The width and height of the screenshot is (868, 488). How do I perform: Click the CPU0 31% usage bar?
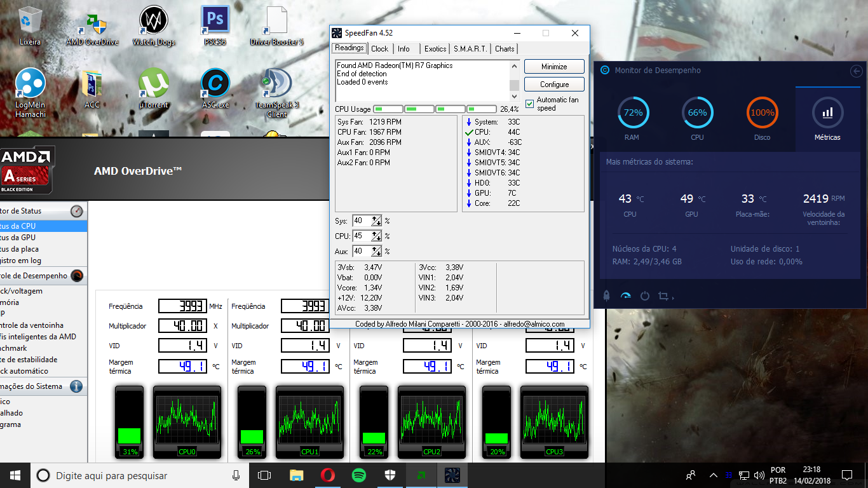pos(129,422)
